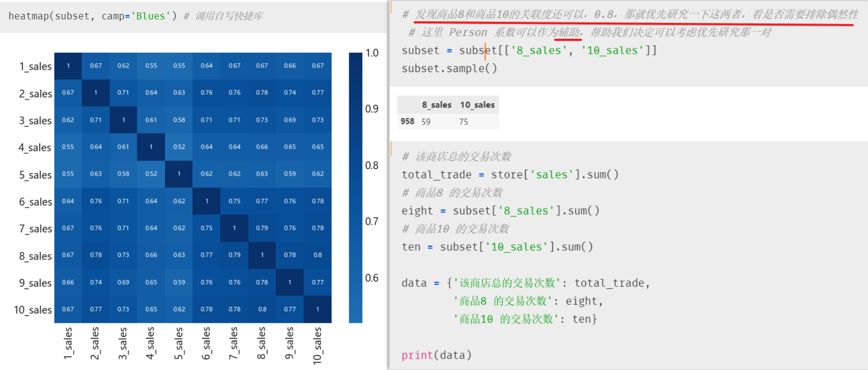Screen dimensions: 868x370
Task: Click the 1.0 colorbar tick label
Action: pos(372,53)
